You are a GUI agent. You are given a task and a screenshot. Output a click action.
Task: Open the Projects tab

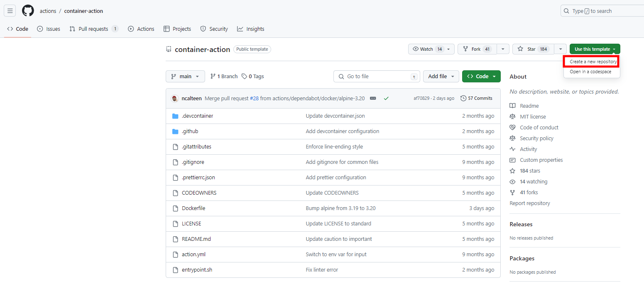click(x=177, y=29)
